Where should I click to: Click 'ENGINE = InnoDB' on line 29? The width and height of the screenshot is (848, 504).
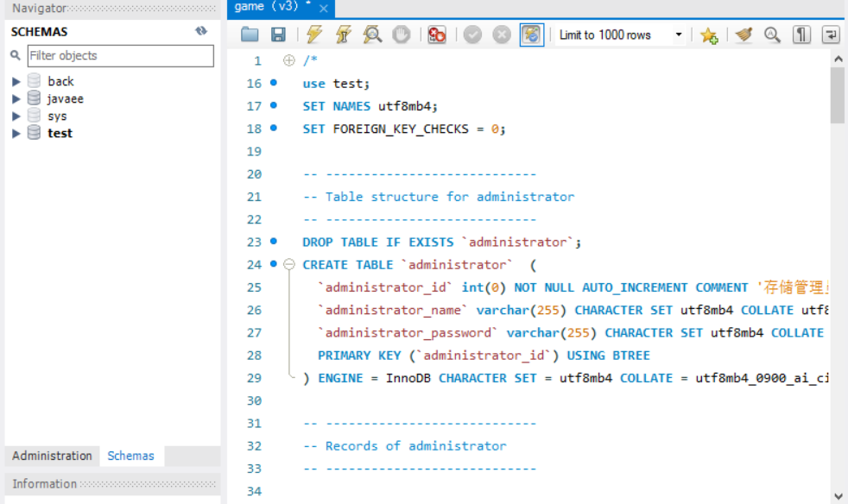[x=374, y=379]
